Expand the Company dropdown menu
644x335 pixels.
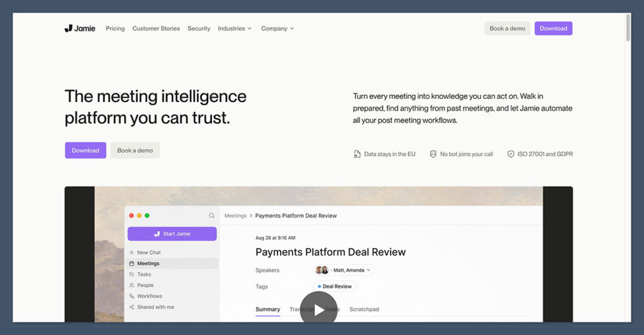[x=277, y=28]
